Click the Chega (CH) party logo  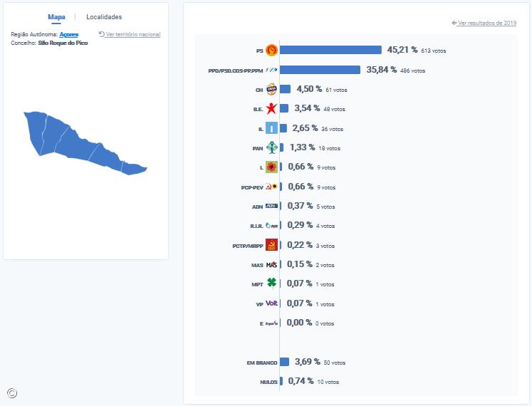271,90
